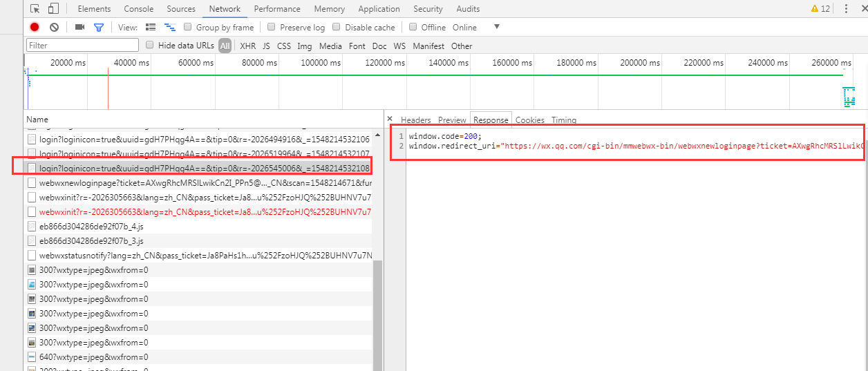Select eb866d304286de92f07b_4.js request
The height and width of the screenshot is (371, 868).
[x=198, y=226]
